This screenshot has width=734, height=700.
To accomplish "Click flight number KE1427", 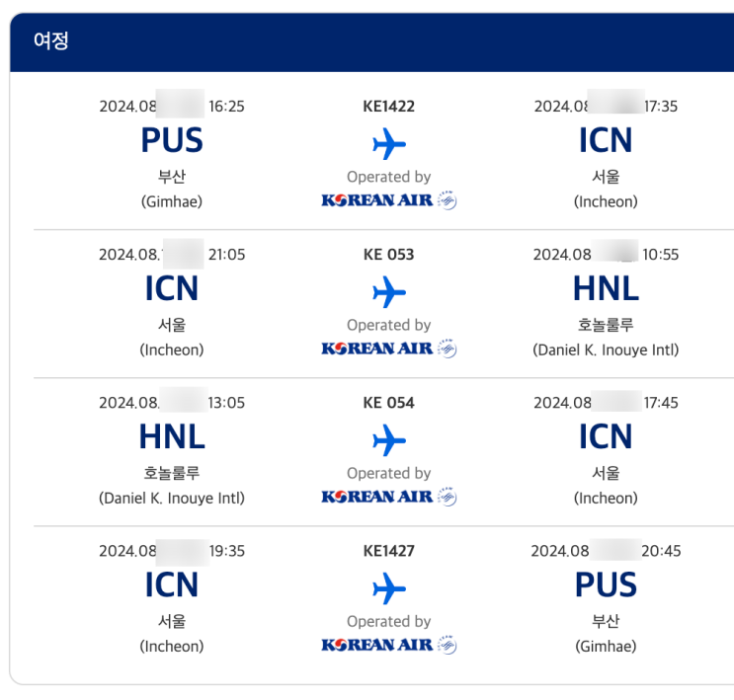I will point(389,551).
